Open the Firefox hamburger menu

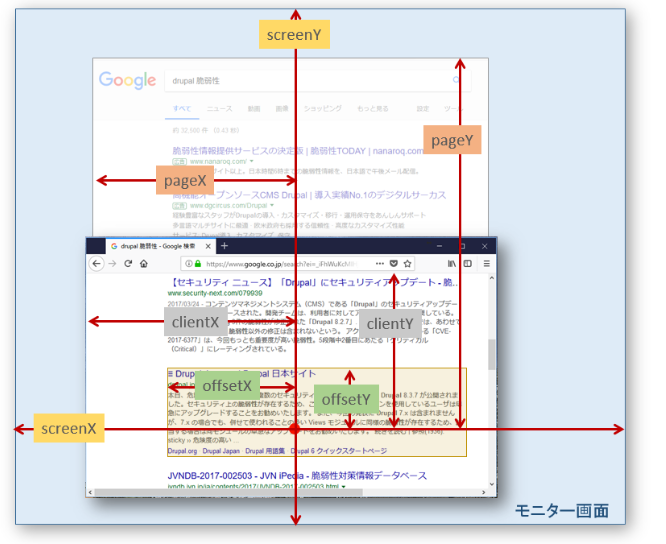487,264
